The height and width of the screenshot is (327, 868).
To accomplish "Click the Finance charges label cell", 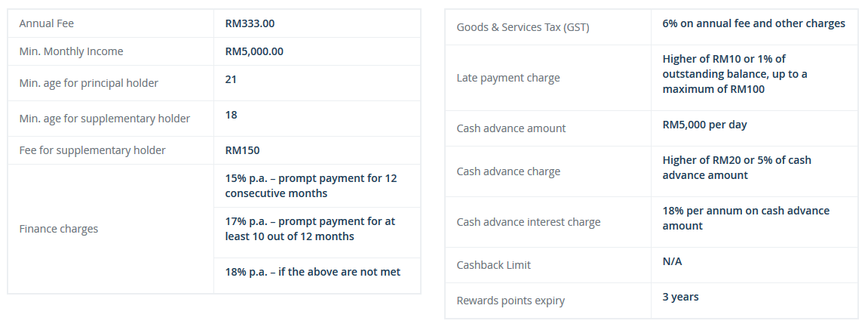I will [x=59, y=229].
